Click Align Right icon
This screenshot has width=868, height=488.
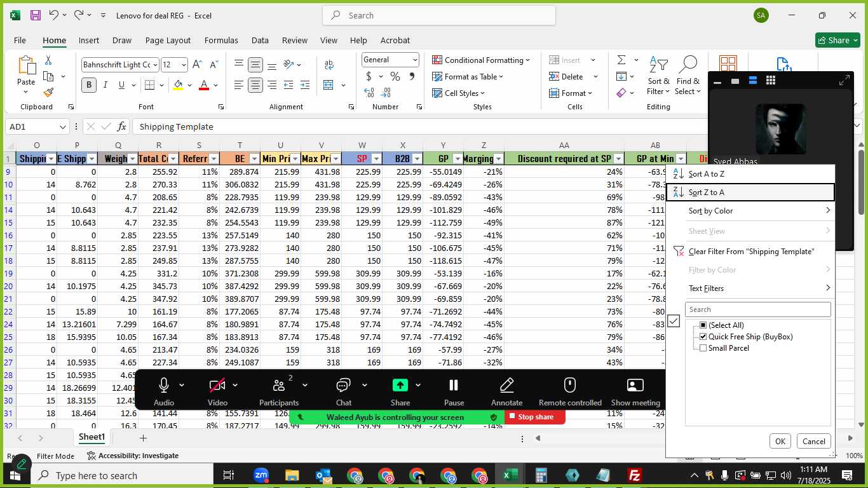click(x=272, y=85)
